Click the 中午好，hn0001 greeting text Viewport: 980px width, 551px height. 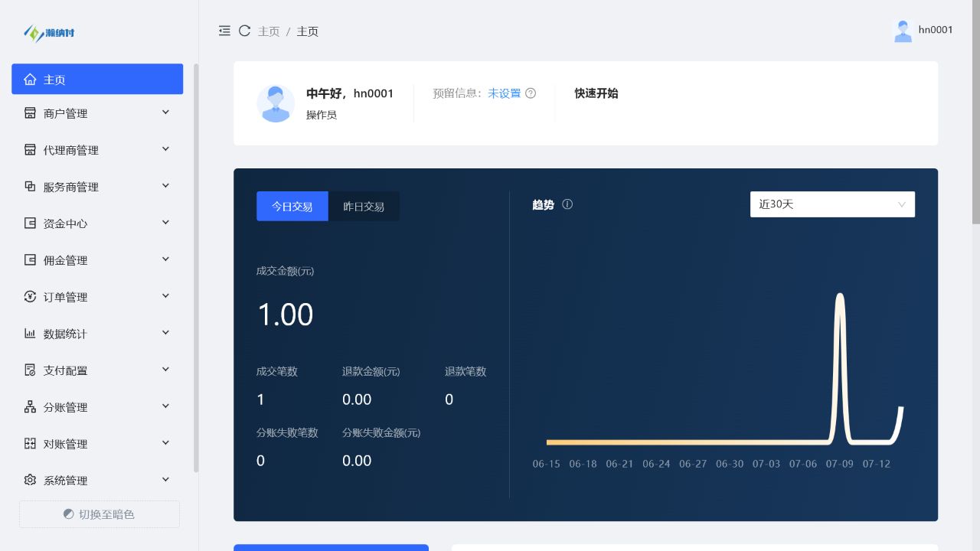point(350,93)
